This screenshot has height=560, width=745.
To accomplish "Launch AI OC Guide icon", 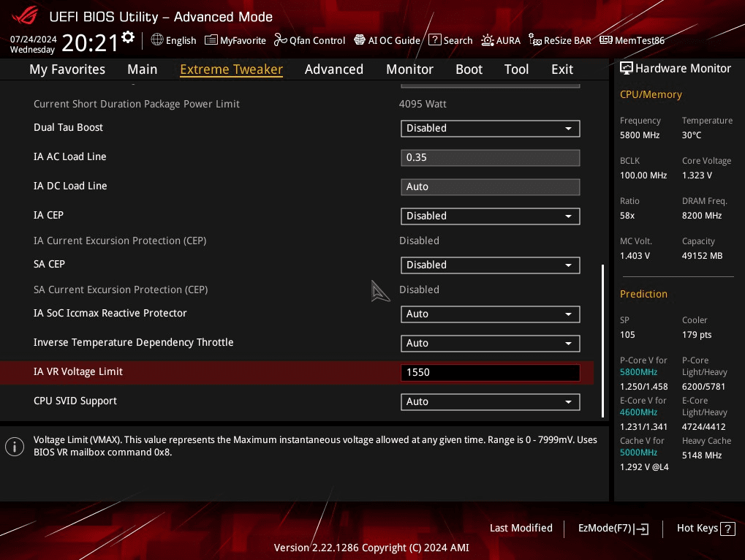I will coord(360,40).
